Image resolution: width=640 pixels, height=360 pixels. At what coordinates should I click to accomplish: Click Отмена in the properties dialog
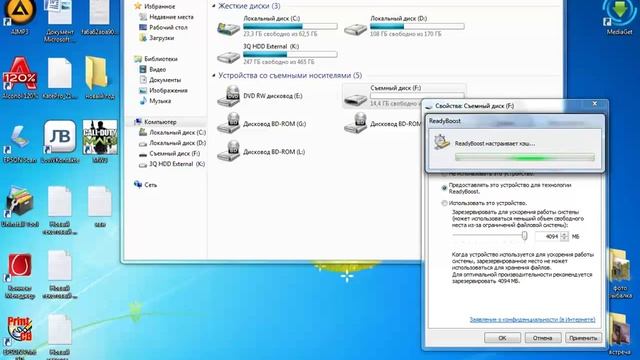click(542, 338)
